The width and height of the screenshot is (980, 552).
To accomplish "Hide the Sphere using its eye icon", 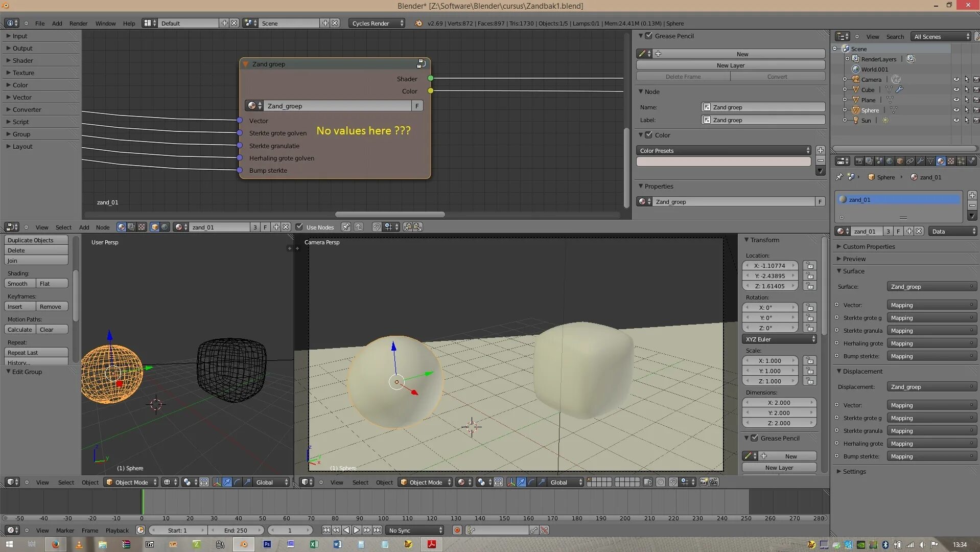I will (x=956, y=110).
